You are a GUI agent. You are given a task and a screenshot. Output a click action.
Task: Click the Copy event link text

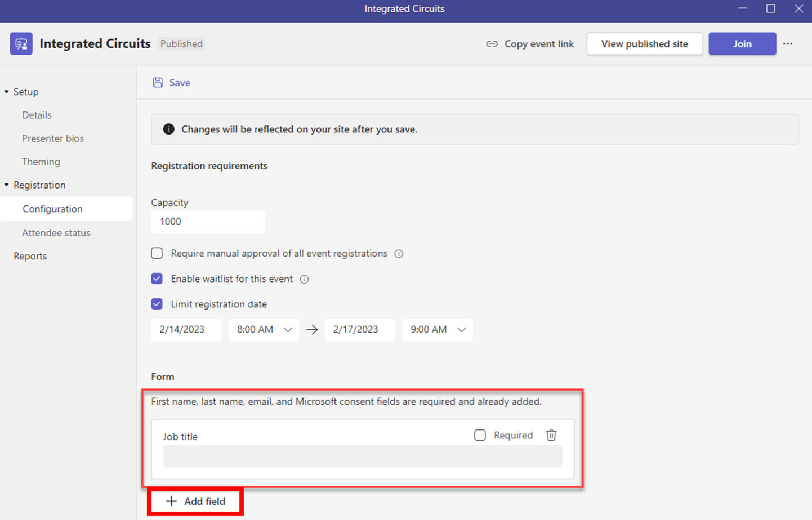click(x=539, y=44)
